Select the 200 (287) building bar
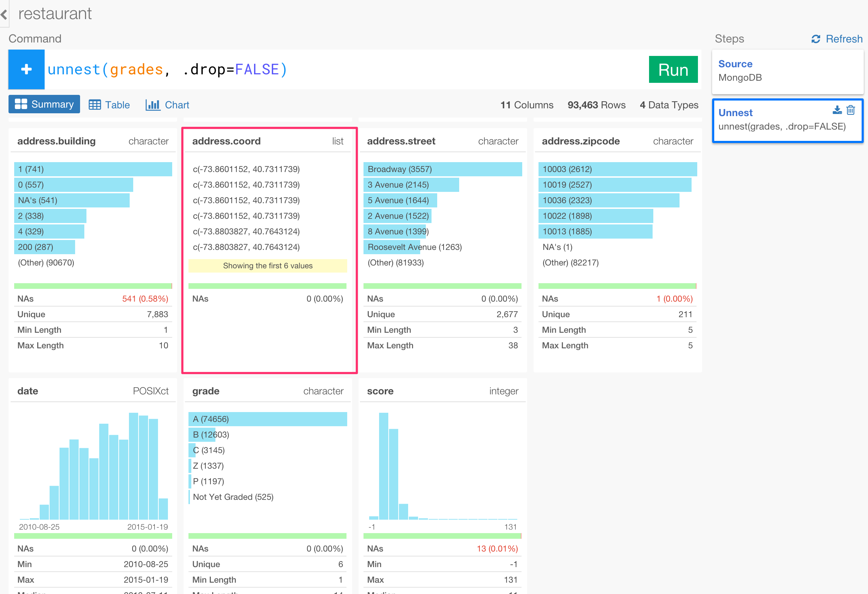868x594 pixels. 44,247
